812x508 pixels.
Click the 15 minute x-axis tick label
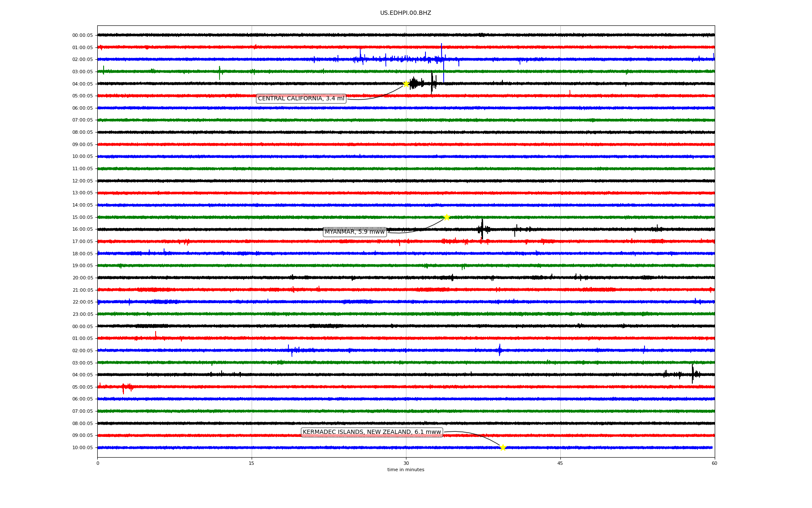[x=252, y=463]
